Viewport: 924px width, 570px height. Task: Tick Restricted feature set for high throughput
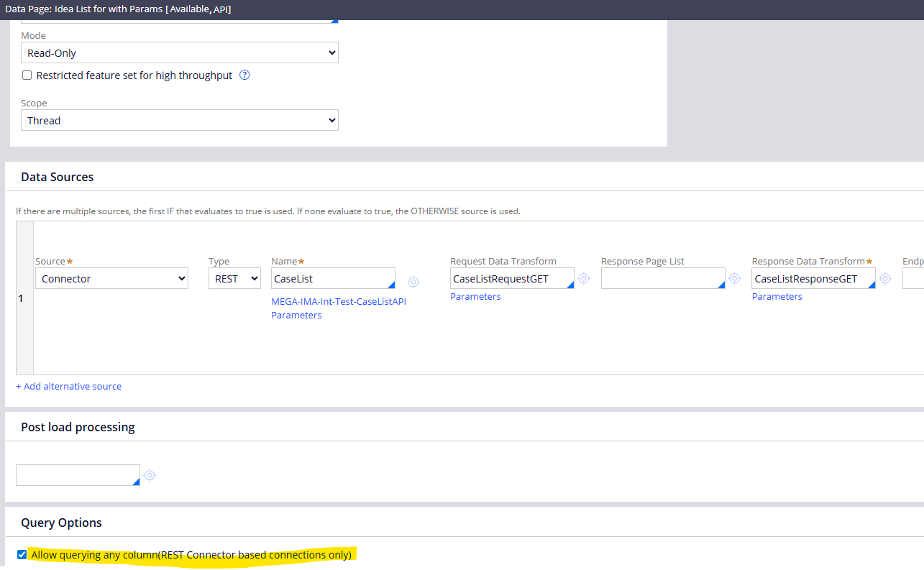[27, 75]
